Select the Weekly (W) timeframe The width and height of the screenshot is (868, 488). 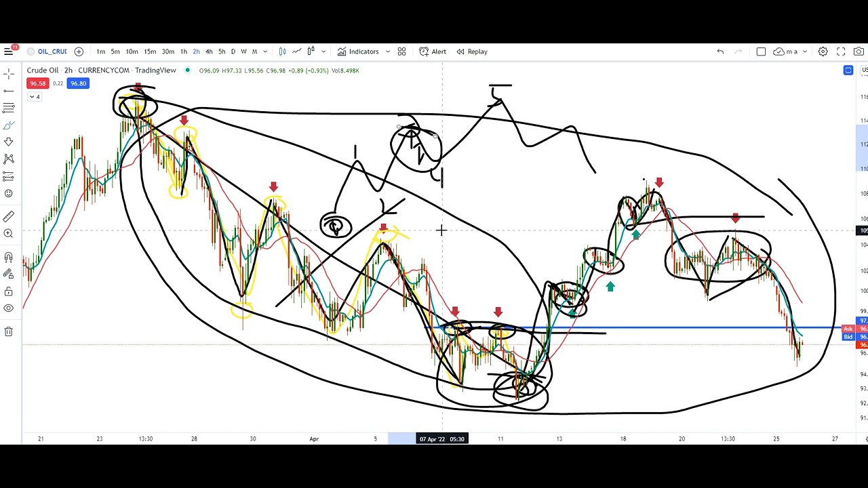(x=244, y=52)
